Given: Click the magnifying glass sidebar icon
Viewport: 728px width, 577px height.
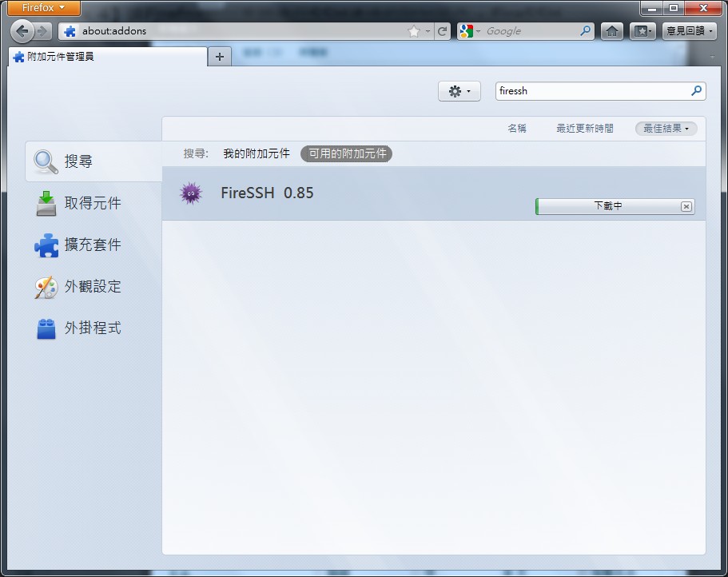Looking at the screenshot, I should [46, 162].
